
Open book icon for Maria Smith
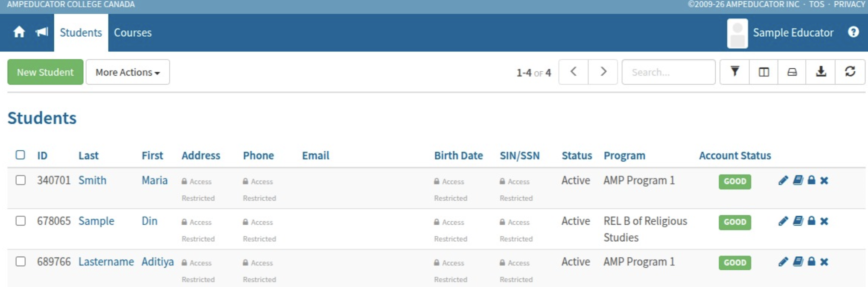click(x=798, y=180)
